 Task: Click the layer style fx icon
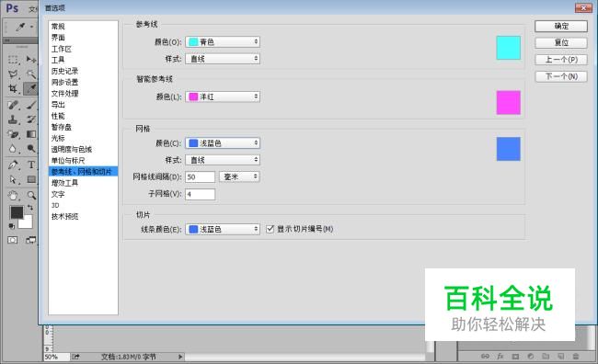(500, 357)
